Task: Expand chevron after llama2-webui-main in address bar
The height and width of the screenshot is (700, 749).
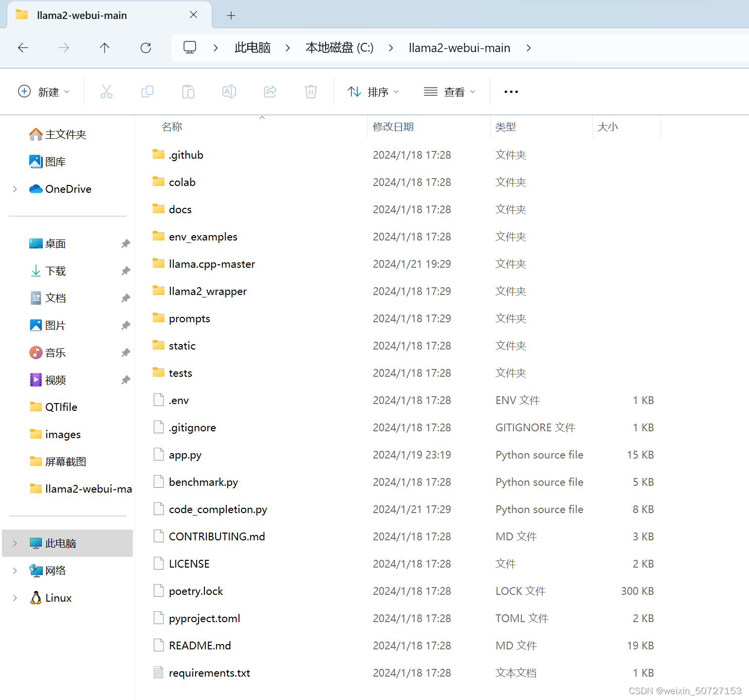Action: click(x=529, y=48)
